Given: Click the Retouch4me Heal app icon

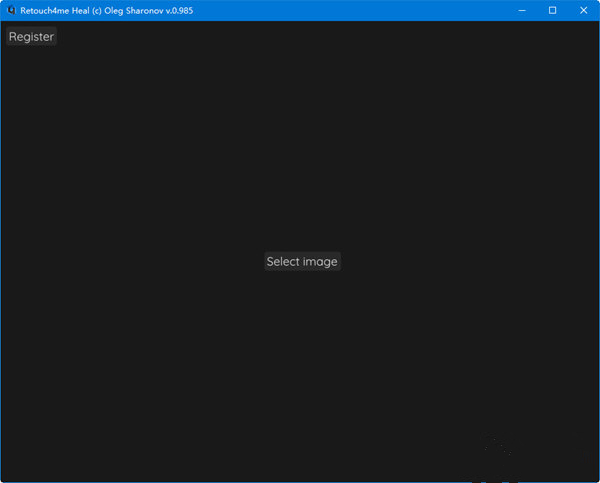Looking at the screenshot, I should (11, 10).
